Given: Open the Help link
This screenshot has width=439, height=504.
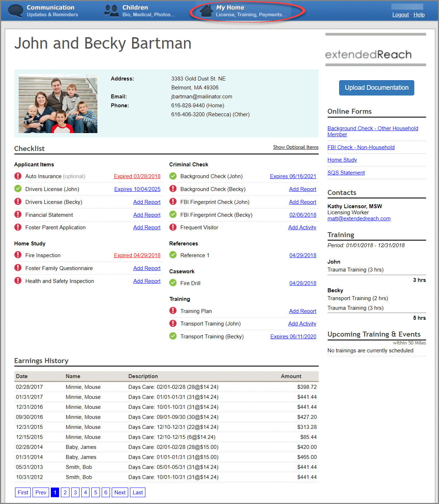Looking at the screenshot, I should (419, 15).
